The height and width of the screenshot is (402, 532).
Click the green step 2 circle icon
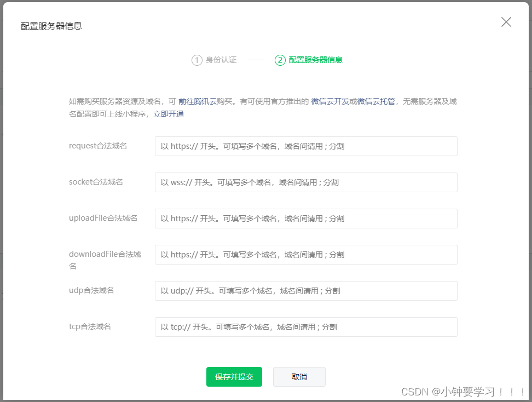pyautogui.click(x=280, y=60)
